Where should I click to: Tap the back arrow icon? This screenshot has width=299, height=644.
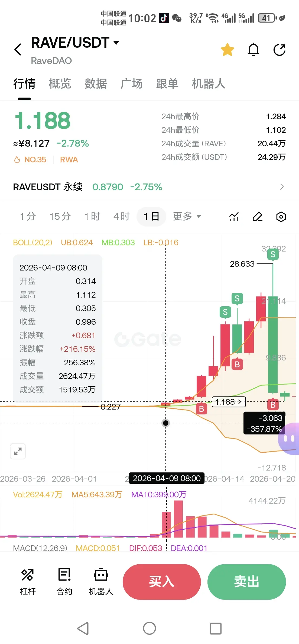pyautogui.click(x=18, y=50)
